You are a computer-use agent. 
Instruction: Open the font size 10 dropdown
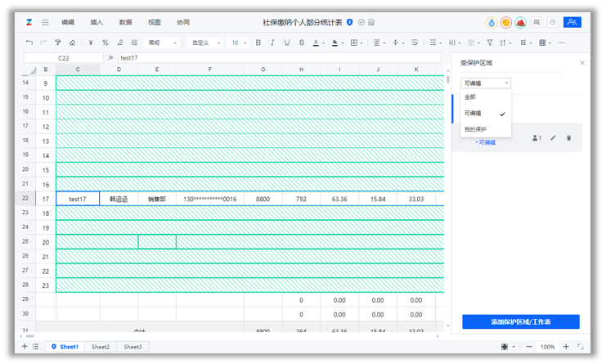tap(239, 43)
